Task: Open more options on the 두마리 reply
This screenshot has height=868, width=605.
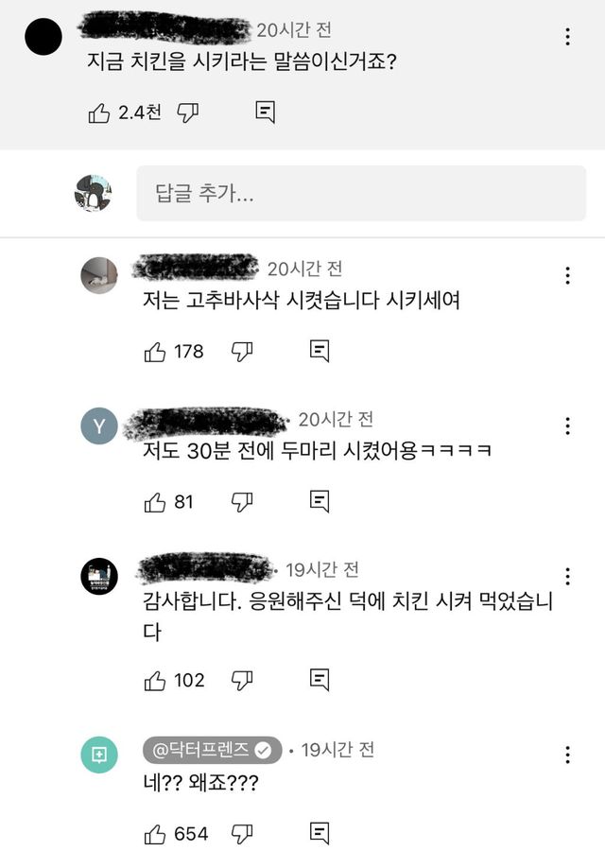Action: (x=567, y=425)
